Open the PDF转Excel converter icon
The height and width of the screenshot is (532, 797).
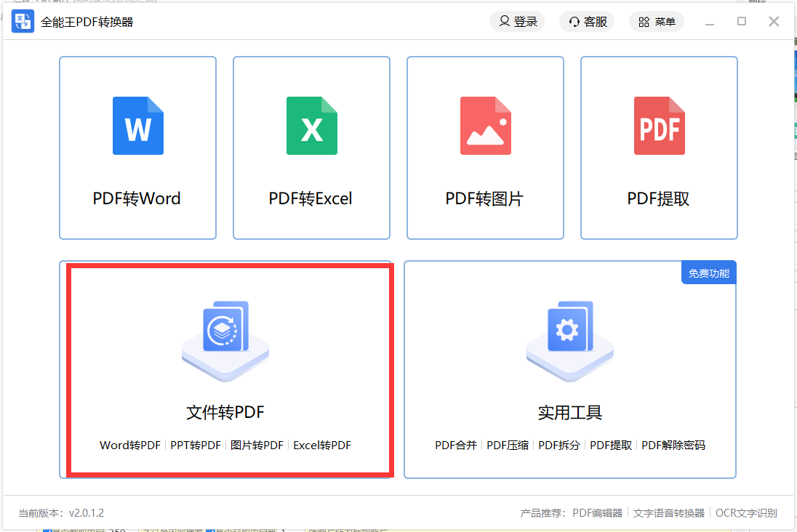coord(311,126)
